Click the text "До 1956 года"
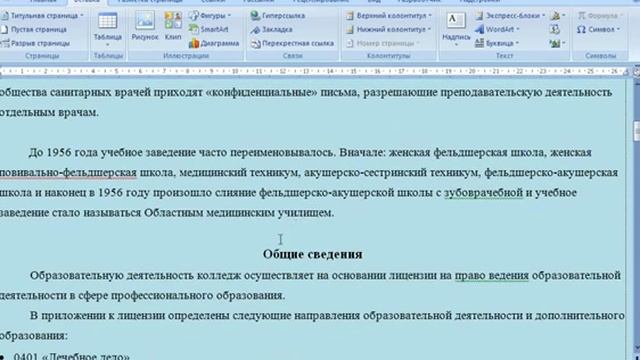This screenshot has width=640, height=360. (63, 153)
